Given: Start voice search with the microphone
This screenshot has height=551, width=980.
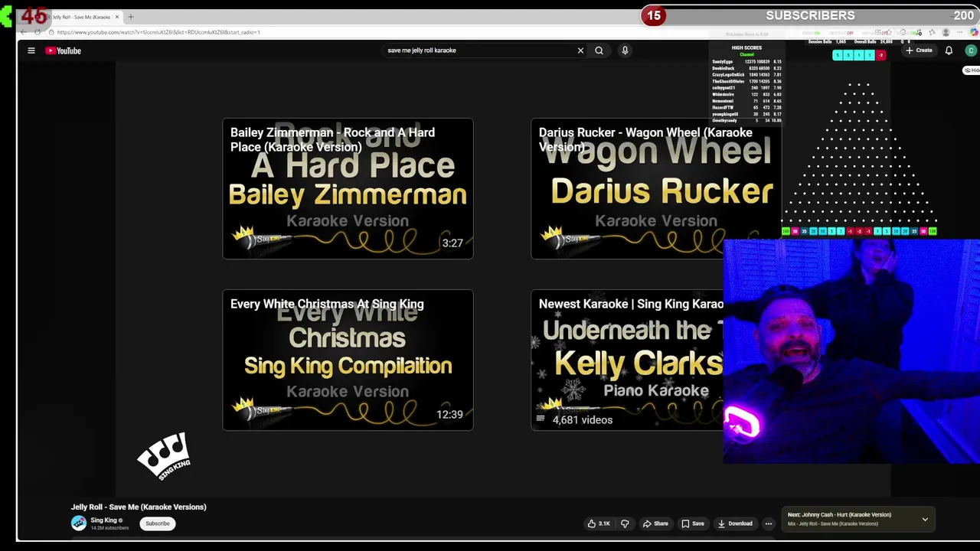Looking at the screenshot, I should click(x=625, y=51).
